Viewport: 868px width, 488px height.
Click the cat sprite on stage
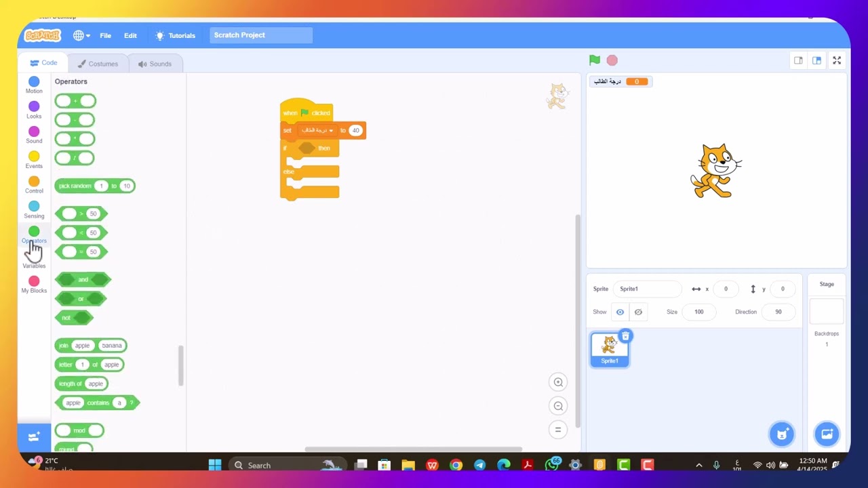point(716,171)
